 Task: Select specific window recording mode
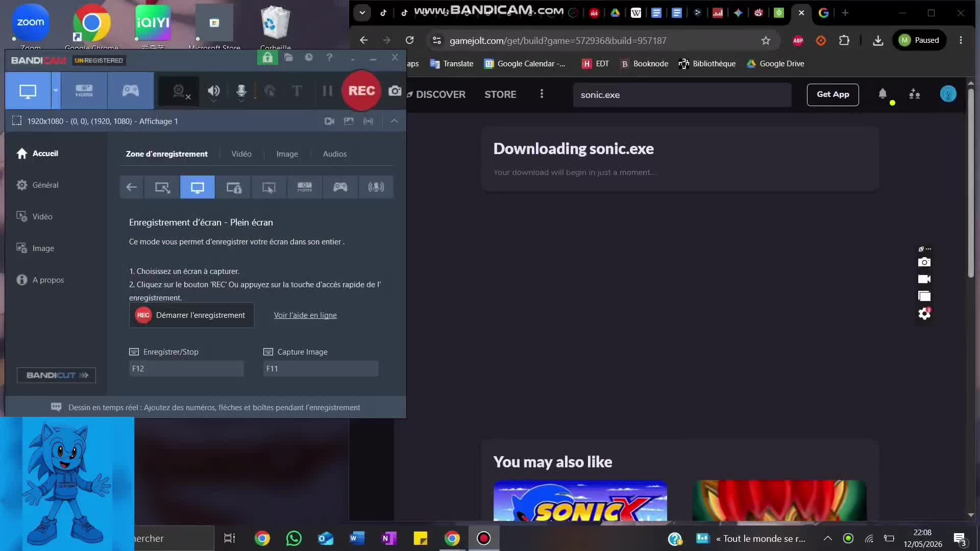tap(234, 187)
